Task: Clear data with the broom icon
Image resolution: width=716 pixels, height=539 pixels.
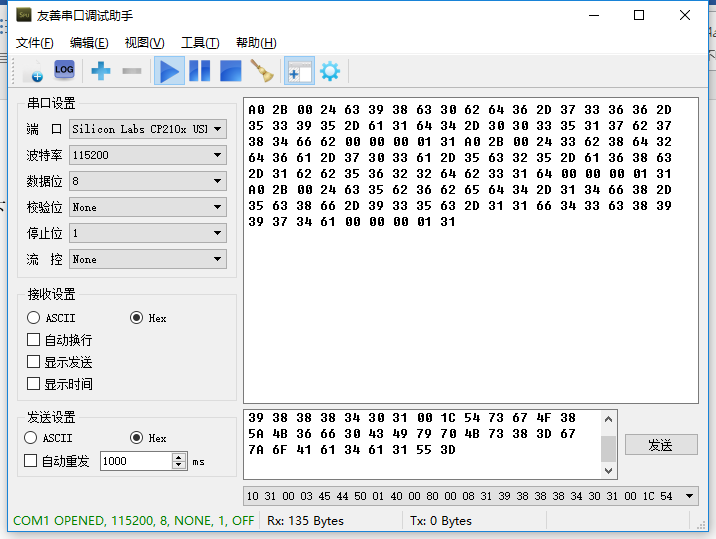Action: (262, 71)
